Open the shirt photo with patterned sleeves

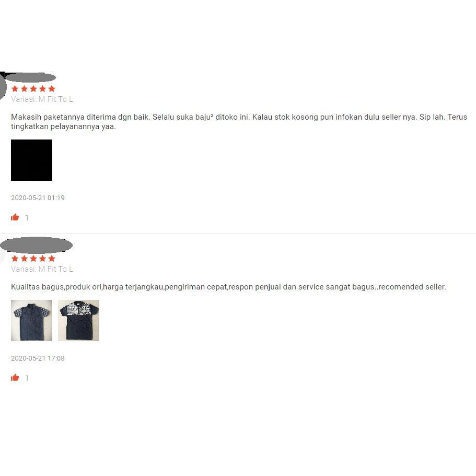[31, 320]
